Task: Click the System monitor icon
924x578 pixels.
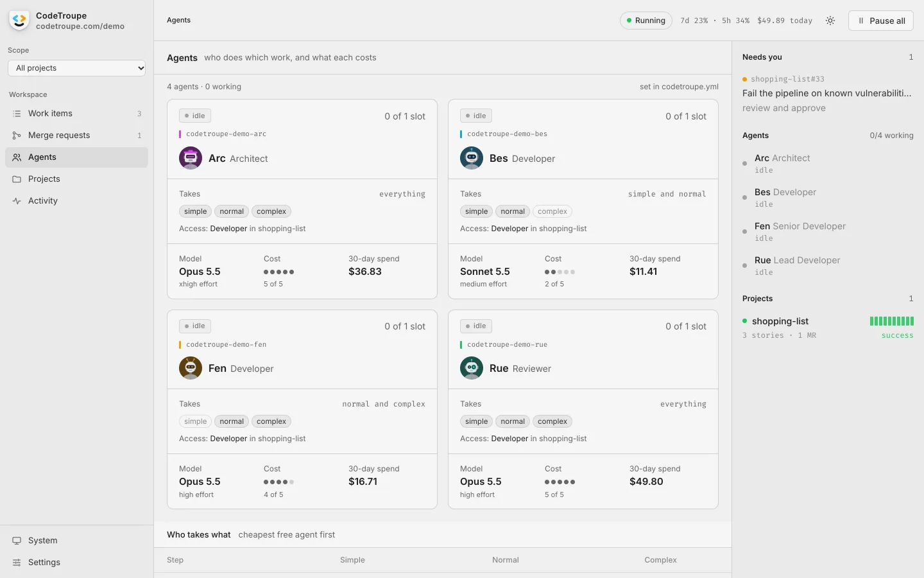Action: [x=17, y=541]
